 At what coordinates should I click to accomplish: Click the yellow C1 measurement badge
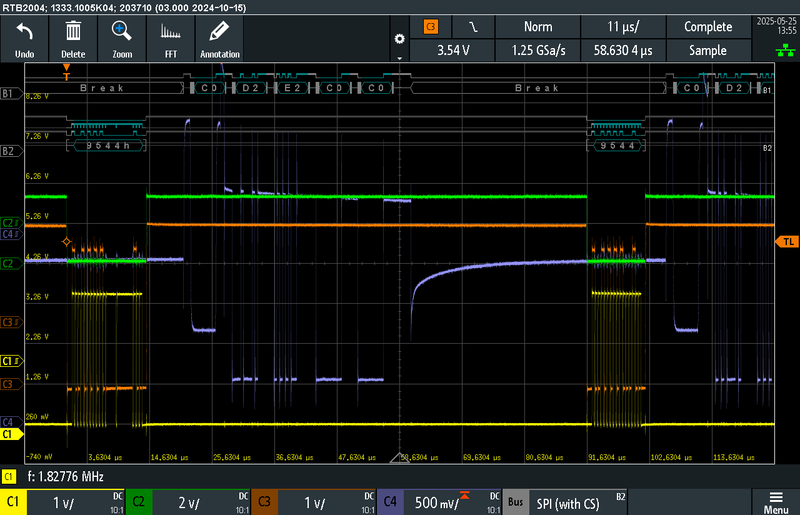9,477
